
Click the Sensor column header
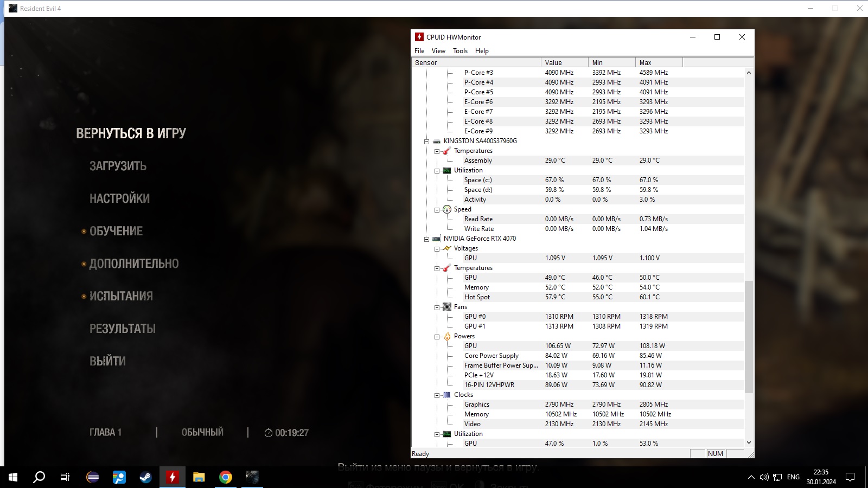pos(476,62)
